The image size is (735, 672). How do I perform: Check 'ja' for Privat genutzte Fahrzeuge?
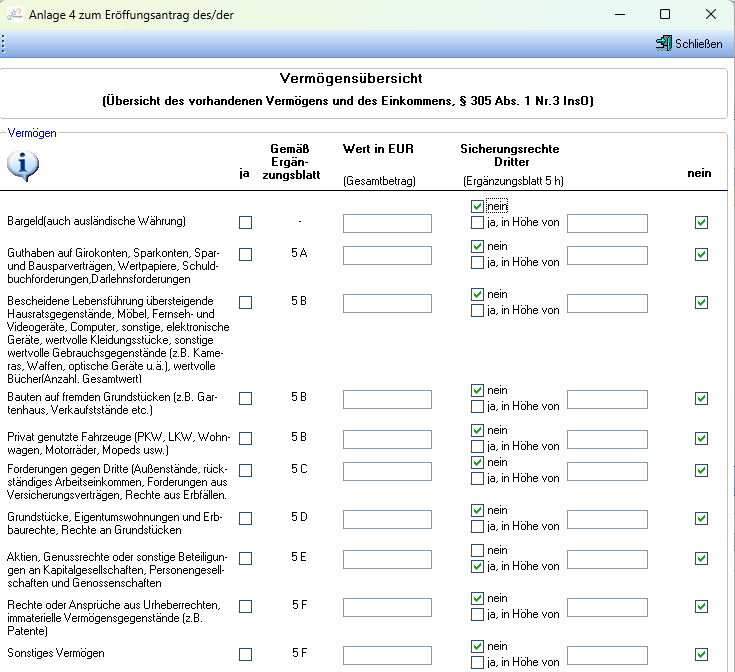tap(245, 438)
